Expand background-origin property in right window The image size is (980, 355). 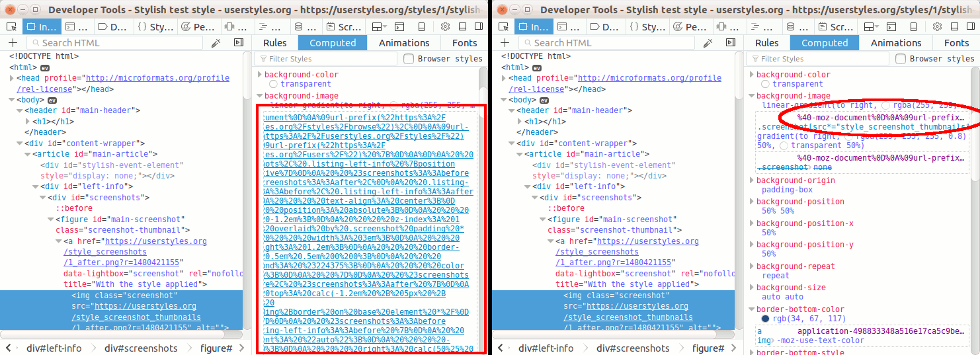(752, 180)
